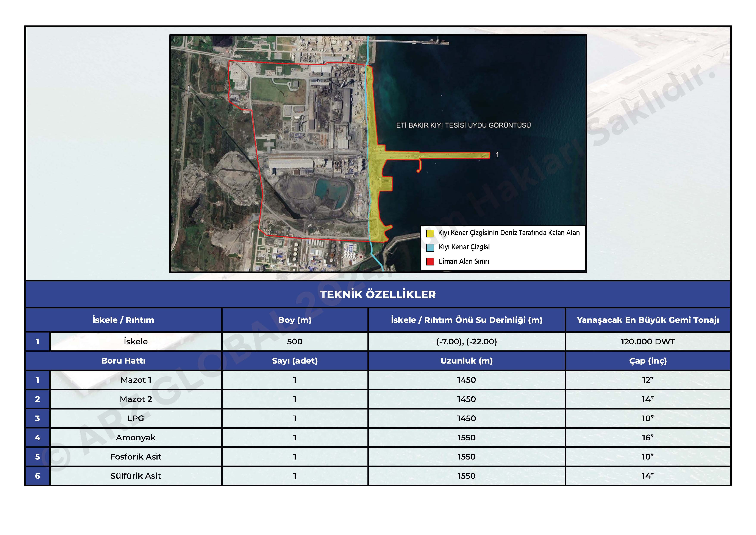Click the 'Çap (inç)' header
Screen dimensions: 756x535
pos(648,361)
